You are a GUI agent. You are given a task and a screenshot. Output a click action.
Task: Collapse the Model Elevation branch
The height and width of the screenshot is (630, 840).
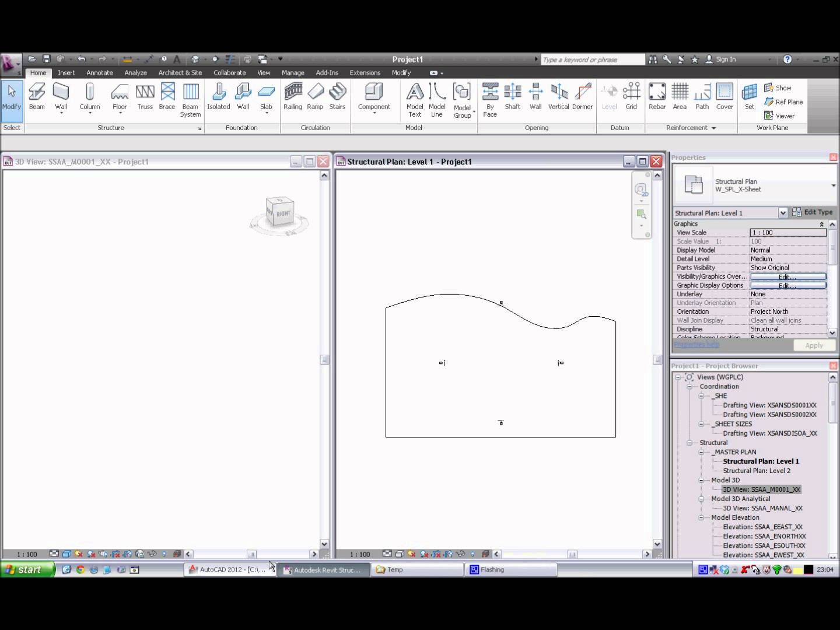pyautogui.click(x=702, y=517)
